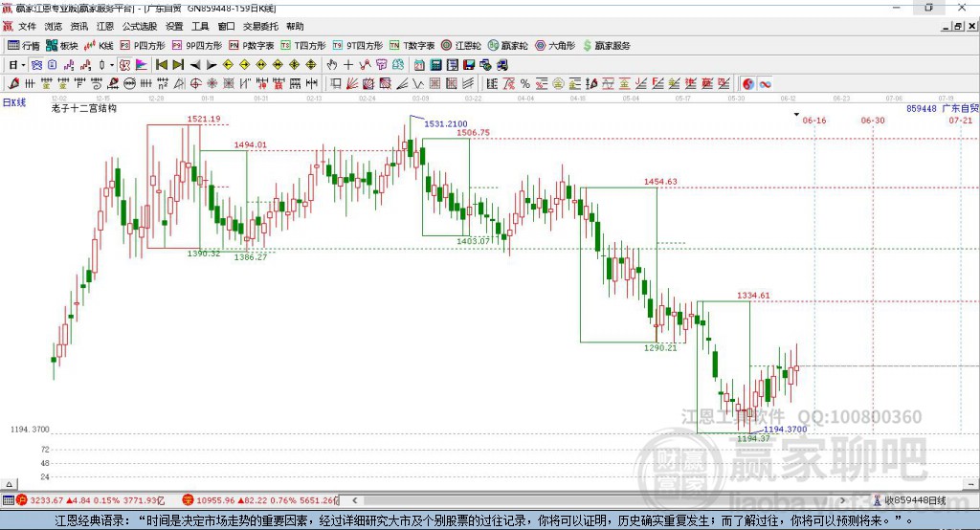The height and width of the screenshot is (530, 980).
Task: Click the red floppy disk save icon
Action: [469, 65]
